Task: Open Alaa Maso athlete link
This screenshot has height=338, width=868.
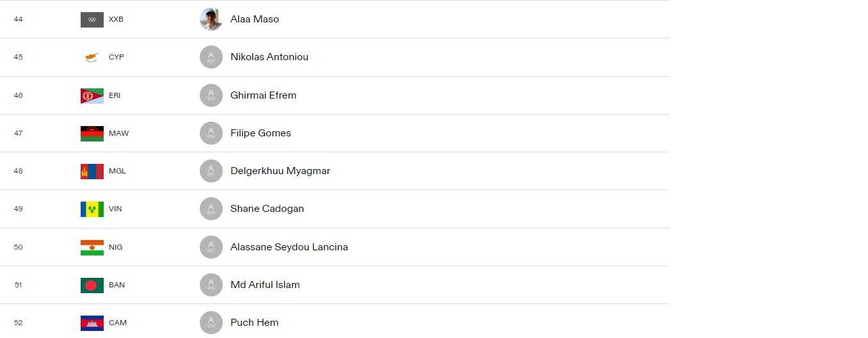Action: pyautogui.click(x=255, y=19)
